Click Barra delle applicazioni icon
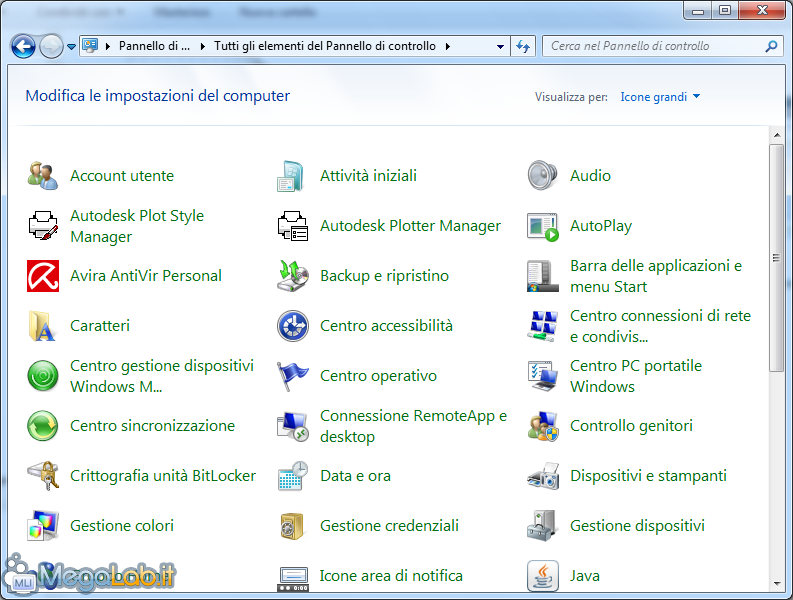The height and width of the screenshot is (600, 793). (543, 276)
